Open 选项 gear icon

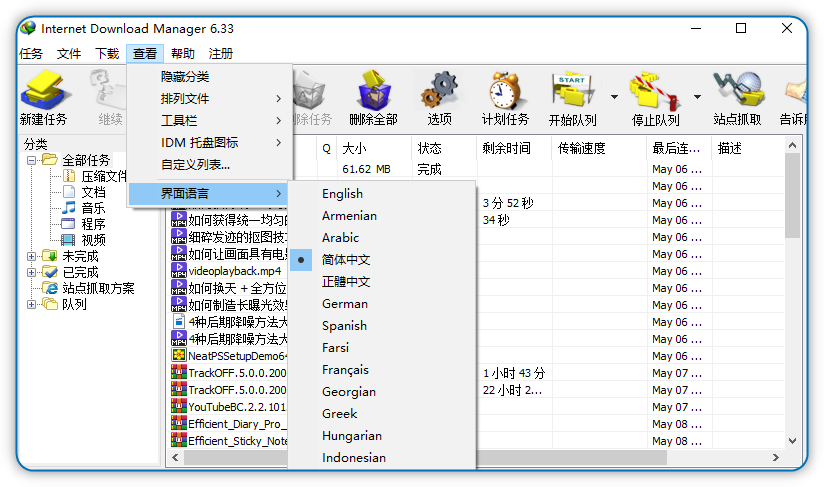pos(439,90)
